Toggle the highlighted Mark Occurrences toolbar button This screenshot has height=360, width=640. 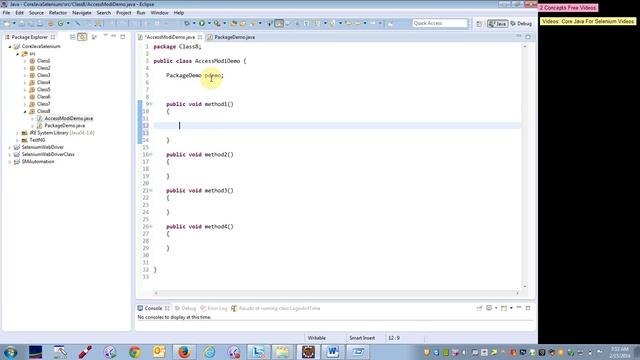pos(279,24)
